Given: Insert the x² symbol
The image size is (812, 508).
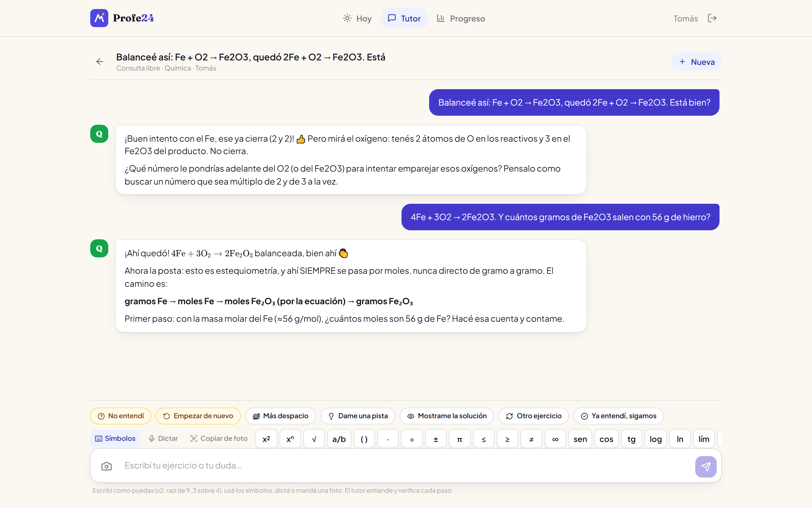Looking at the screenshot, I should 266,439.
